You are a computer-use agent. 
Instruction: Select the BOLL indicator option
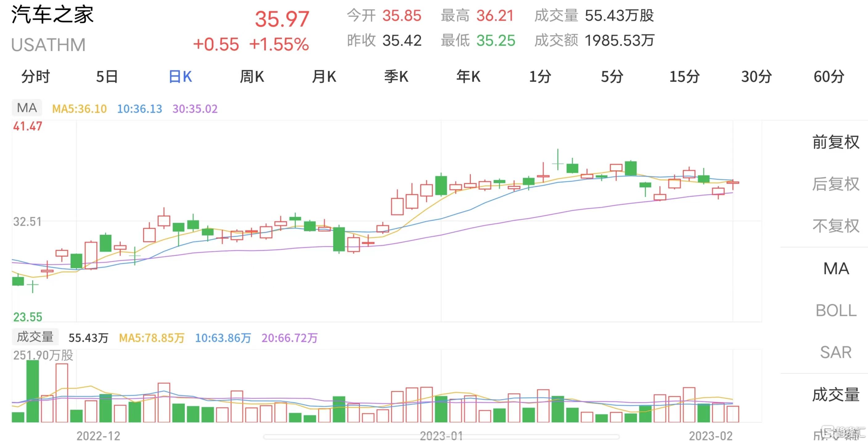(x=836, y=310)
